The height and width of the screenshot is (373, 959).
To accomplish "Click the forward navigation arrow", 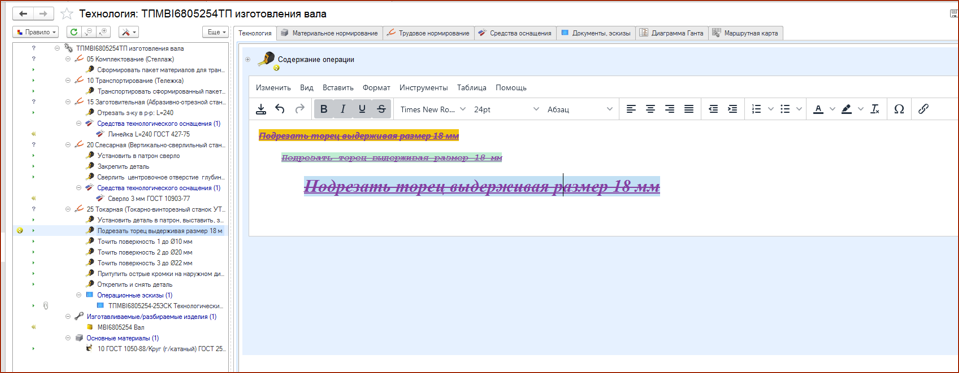I will [43, 13].
